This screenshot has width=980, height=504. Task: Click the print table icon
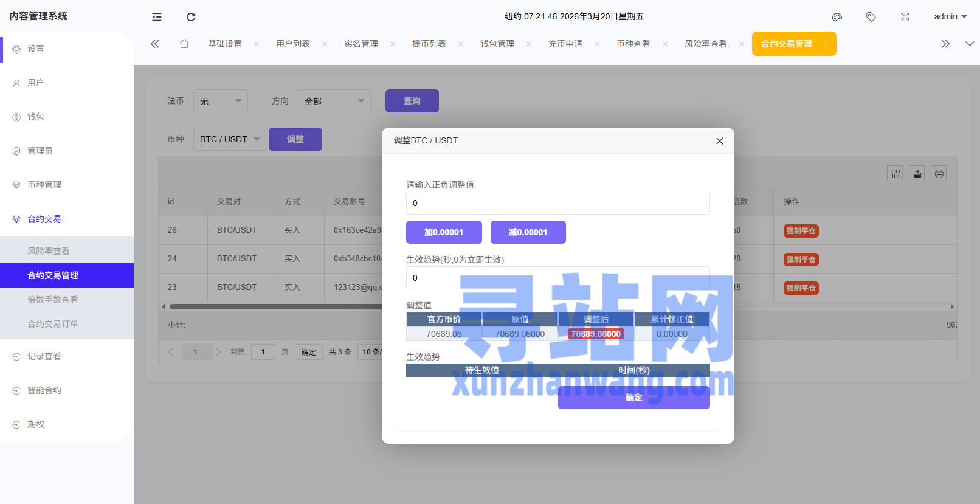click(939, 174)
